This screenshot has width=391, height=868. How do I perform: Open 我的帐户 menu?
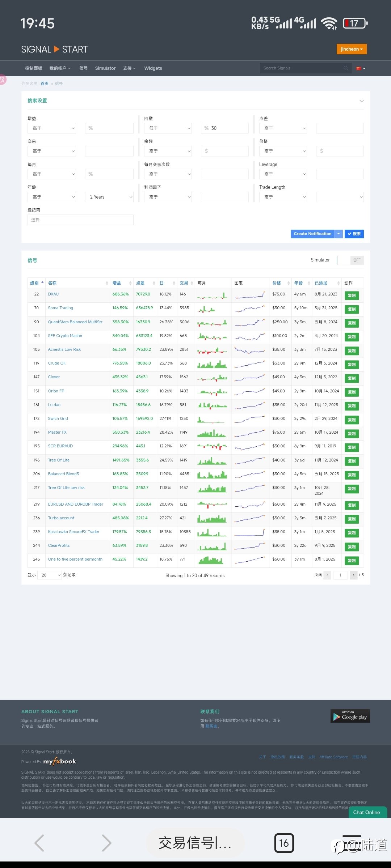click(x=60, y=68)
